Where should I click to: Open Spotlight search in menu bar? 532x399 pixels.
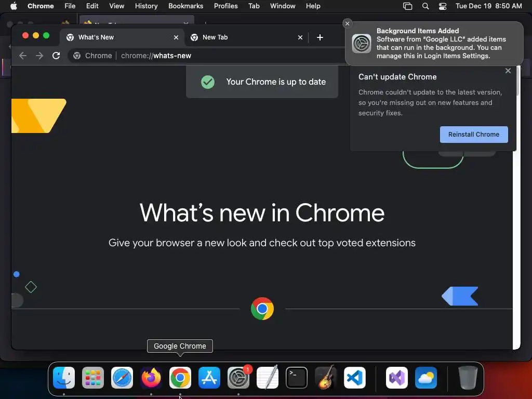(x=425, y=6)
